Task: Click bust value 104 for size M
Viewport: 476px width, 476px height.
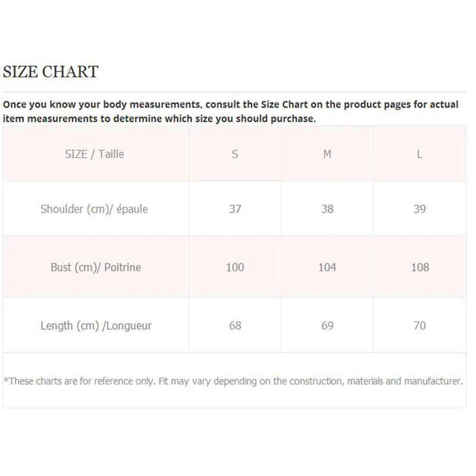Action: coord(327,267)
